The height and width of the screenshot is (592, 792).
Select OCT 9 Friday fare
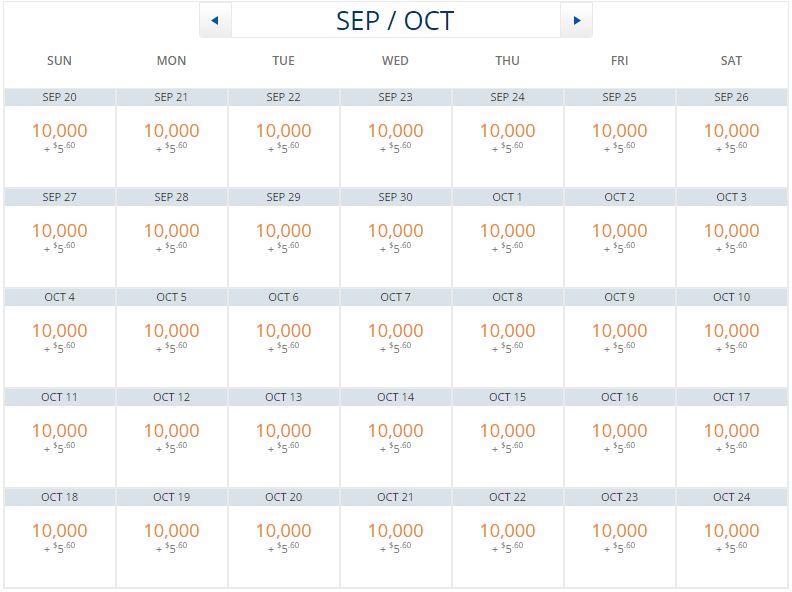tap(620, 337)
